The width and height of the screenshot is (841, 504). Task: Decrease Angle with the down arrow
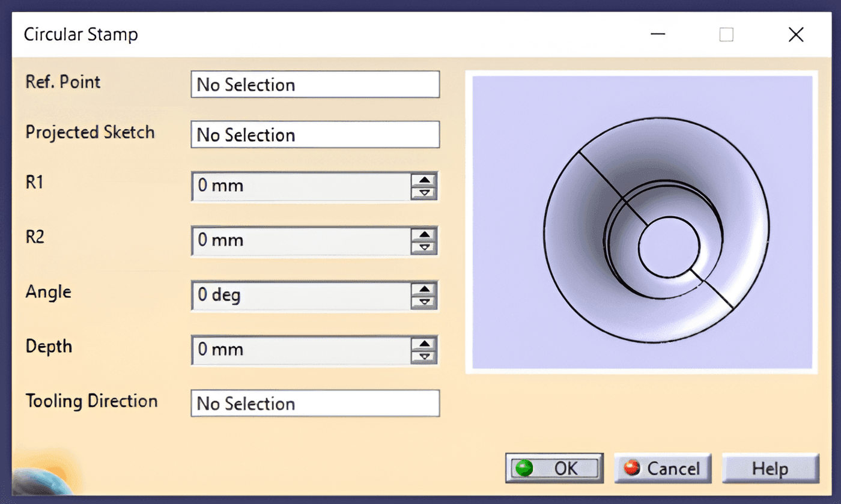click(x=425, y=302)
